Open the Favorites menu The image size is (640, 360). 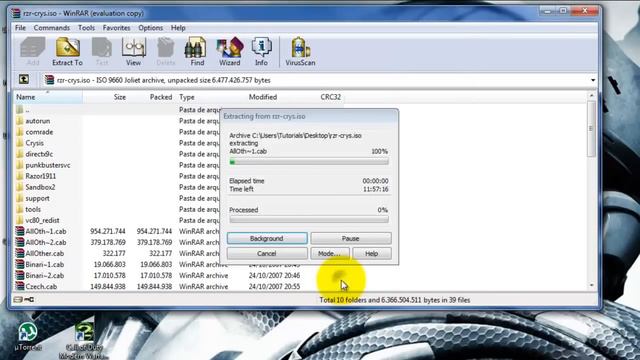coord(116,28)
